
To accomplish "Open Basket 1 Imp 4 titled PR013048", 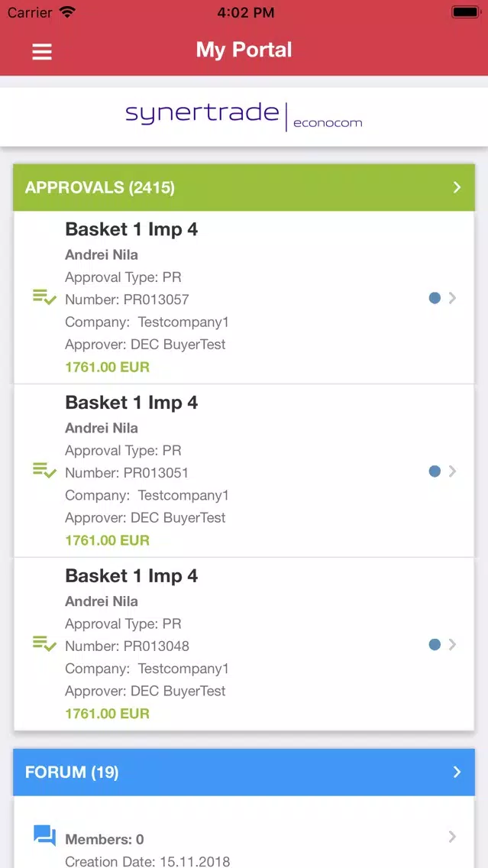I will (x=244, y=644).
